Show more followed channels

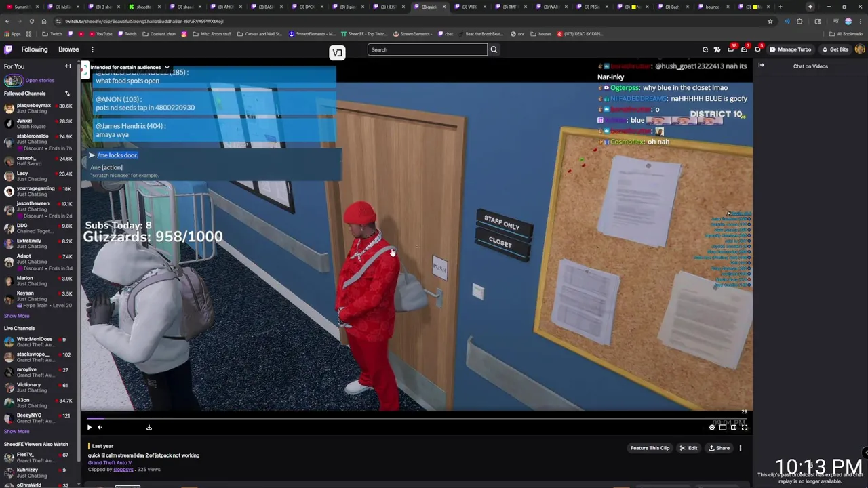tap(16, 316)
